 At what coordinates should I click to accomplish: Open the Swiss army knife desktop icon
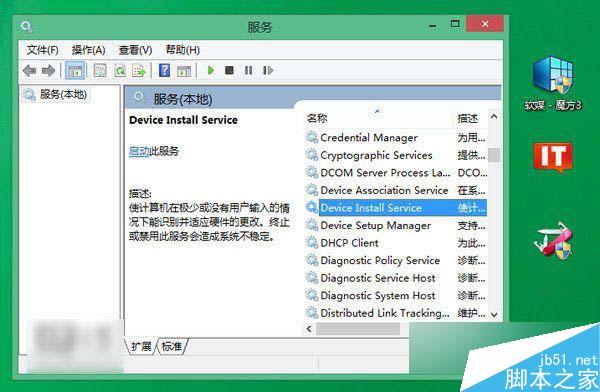(x=553, y=240)
